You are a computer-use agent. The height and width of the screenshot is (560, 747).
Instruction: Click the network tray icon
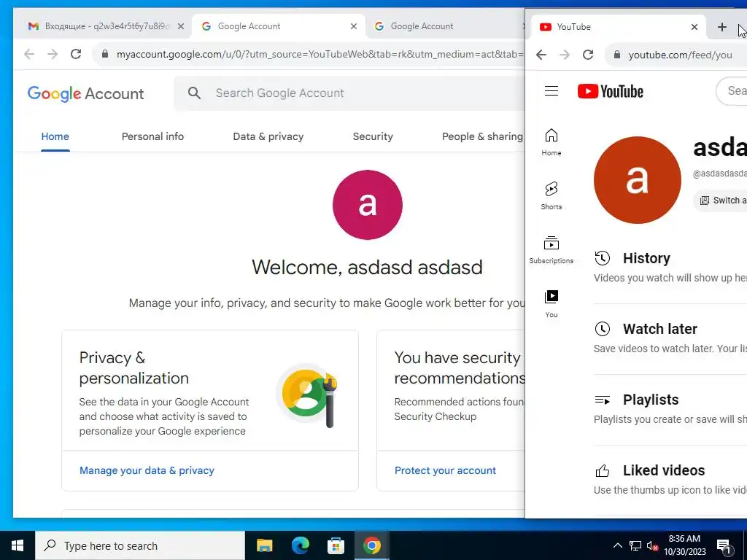(x=635, y=545)
